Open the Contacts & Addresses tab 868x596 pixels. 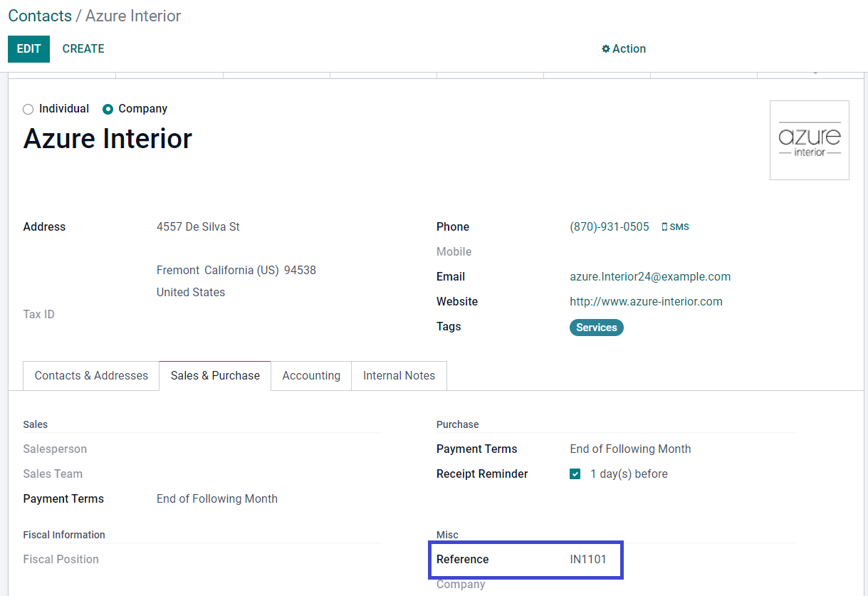(x=91, y=376)
